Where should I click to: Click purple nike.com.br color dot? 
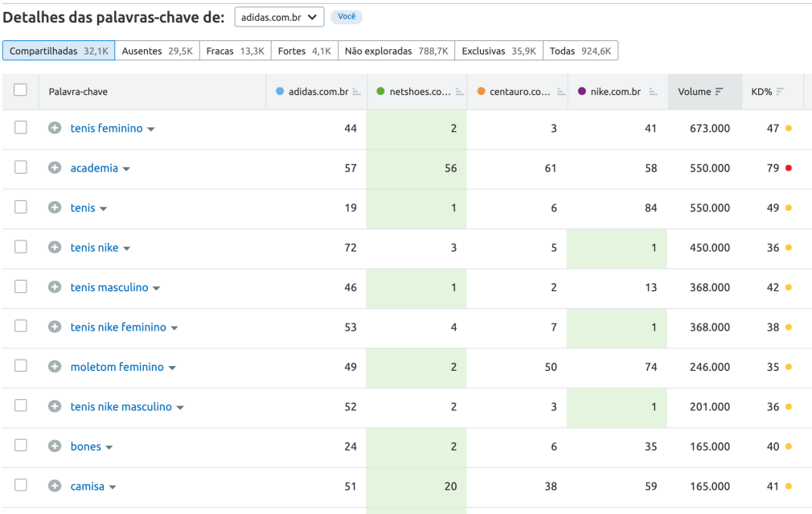pyautogui.click(x=581, y=91)
